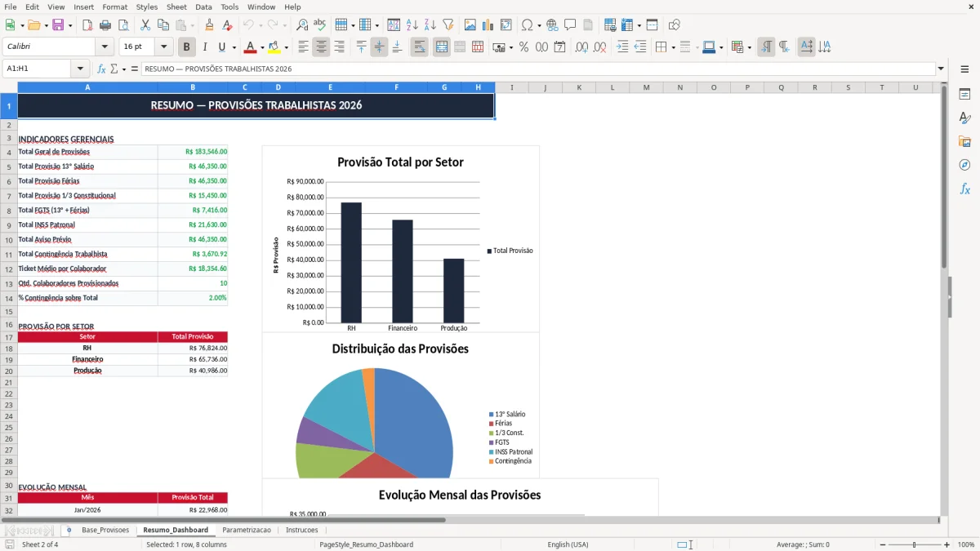Select the Clone Formatting paintbrush
Viewport: 980px width, 551px height.
click(x=209, y=25)
